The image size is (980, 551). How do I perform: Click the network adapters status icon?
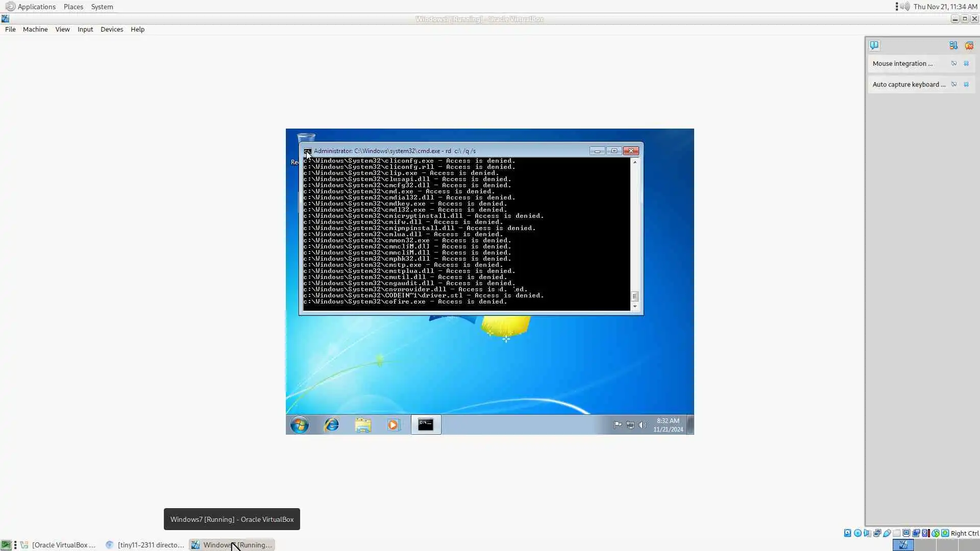pyautogui.click(x=877, y=533)
